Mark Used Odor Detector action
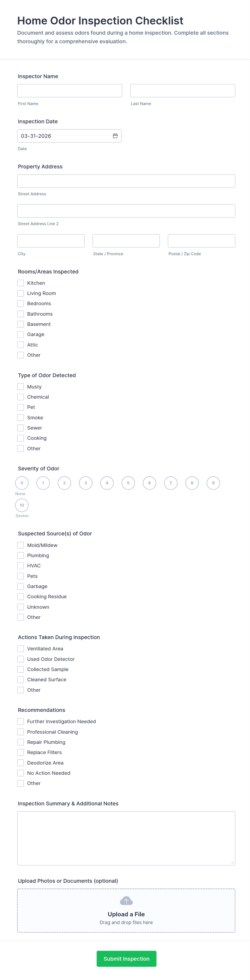Viewport: 250px width, 980px height. click(x=20, y=659)
